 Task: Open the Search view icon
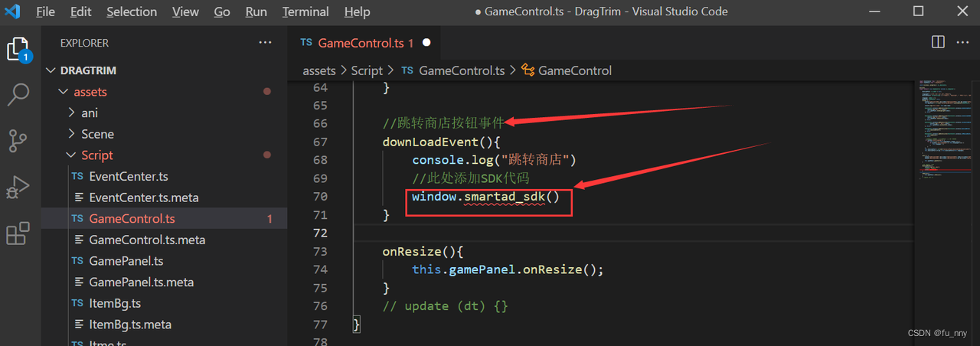click(x=18, y=95)
